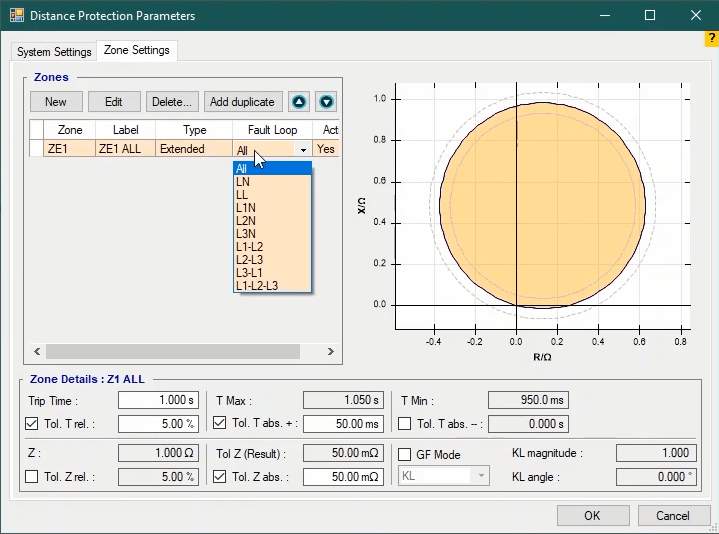Enable the GF Mode checkbox
The image size is (719, 534).
coord(405,454)
